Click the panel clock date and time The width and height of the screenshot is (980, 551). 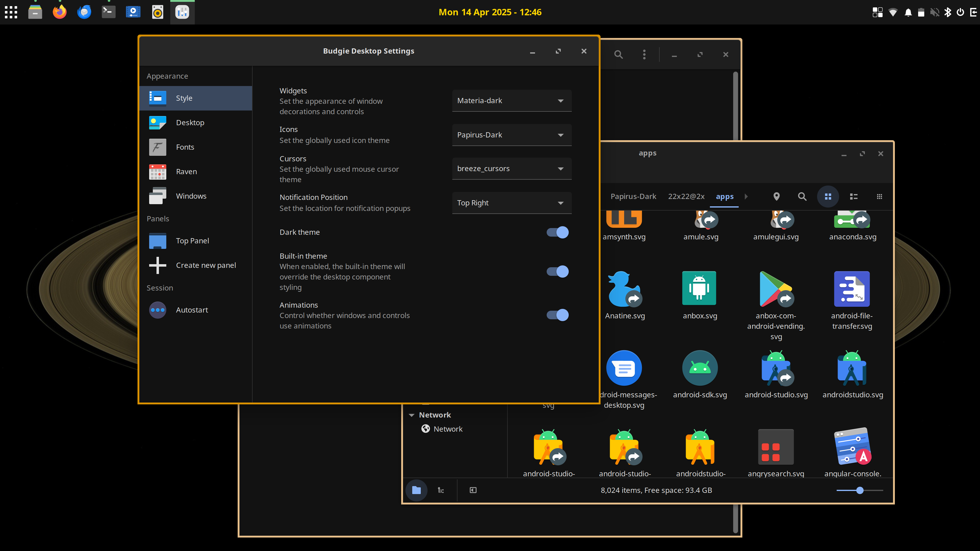click(490, 12)
